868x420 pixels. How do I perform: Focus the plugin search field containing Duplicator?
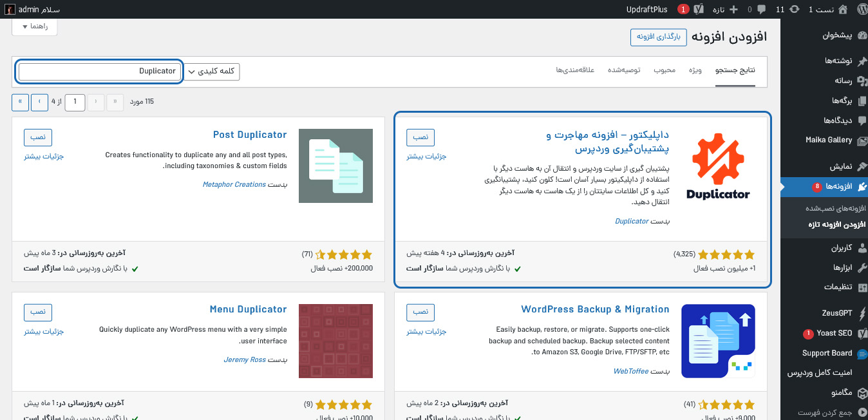coord(99,72)
